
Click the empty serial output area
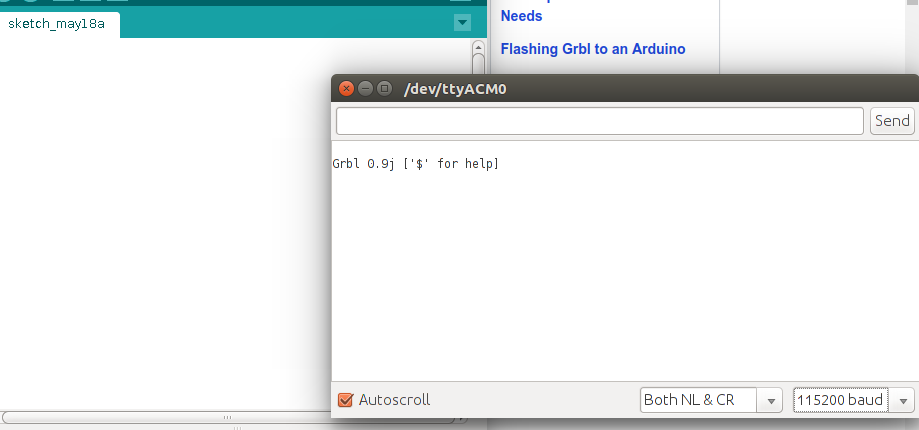click(x=620, y=280)
